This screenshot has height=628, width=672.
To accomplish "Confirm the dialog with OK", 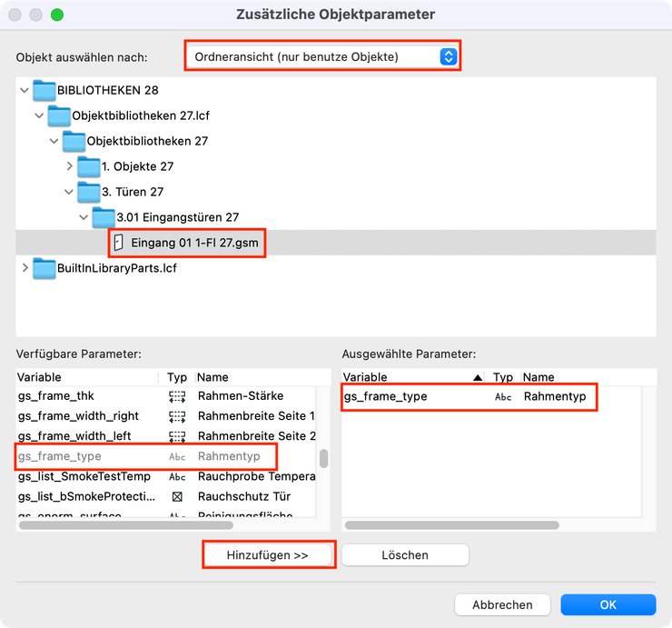I will click(608, 604).
